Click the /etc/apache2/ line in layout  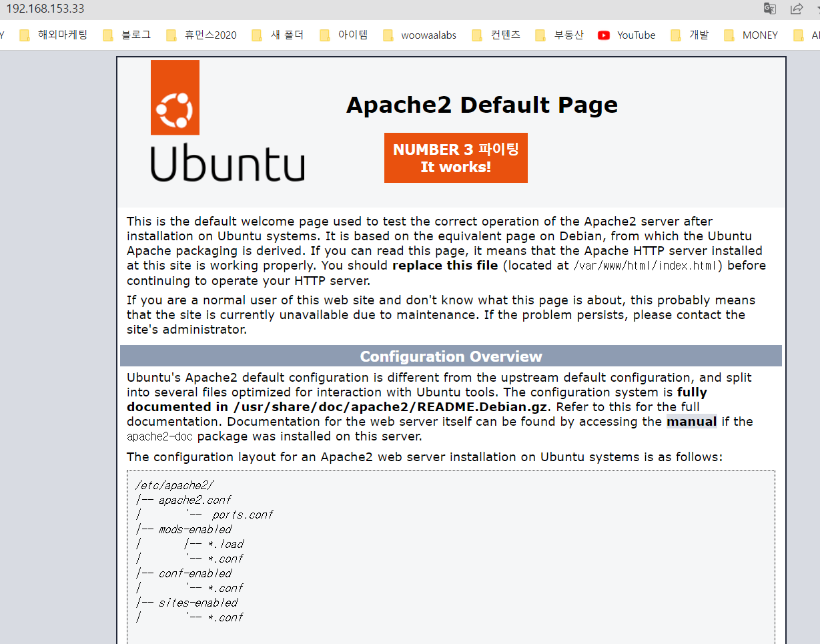click(x=174, y=485)
